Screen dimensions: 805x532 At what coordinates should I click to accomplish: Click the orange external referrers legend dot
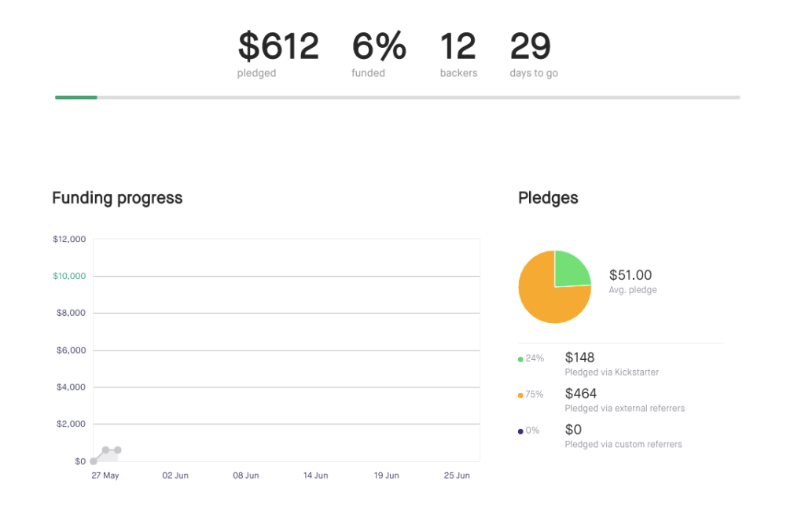coord(520,395)
